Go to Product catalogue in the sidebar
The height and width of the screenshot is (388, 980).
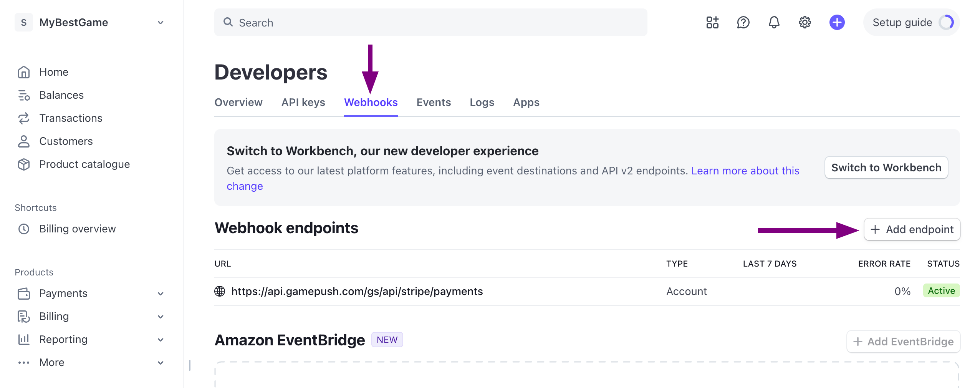[84, 164]
